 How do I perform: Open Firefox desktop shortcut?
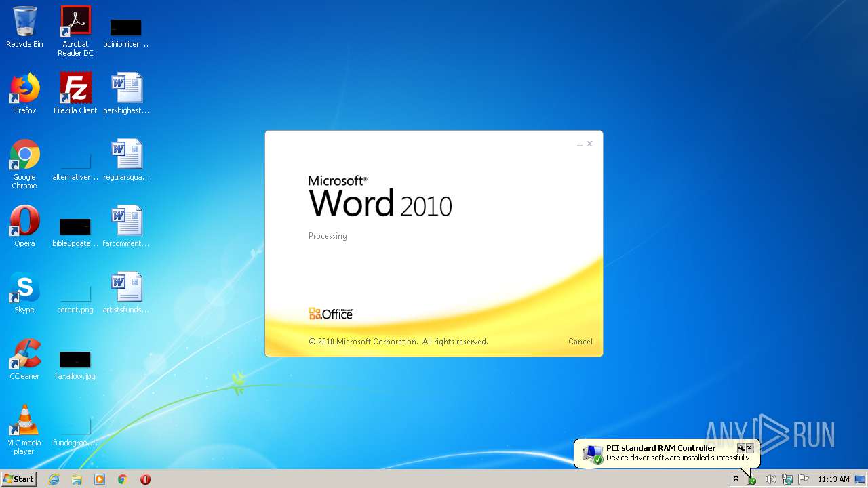coord(24,94)
